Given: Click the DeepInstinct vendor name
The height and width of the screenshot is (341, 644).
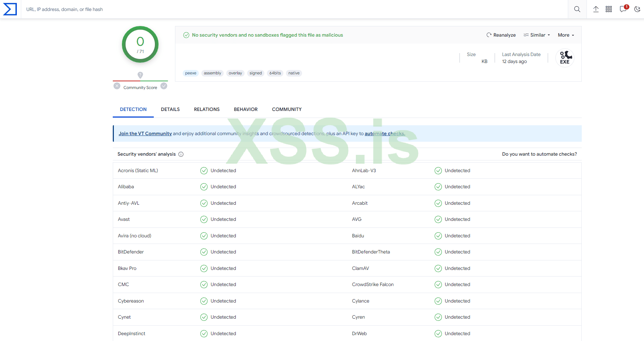Looking at the screenshot, I should click(131, 334).
